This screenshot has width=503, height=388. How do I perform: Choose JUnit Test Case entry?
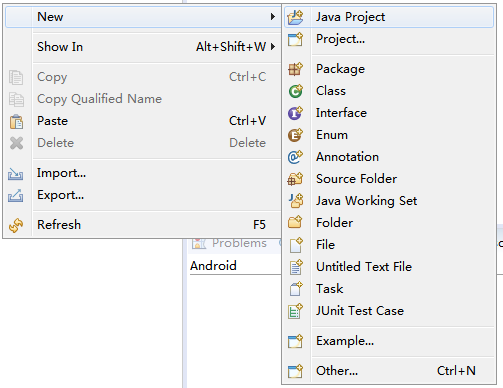(389, 311)
